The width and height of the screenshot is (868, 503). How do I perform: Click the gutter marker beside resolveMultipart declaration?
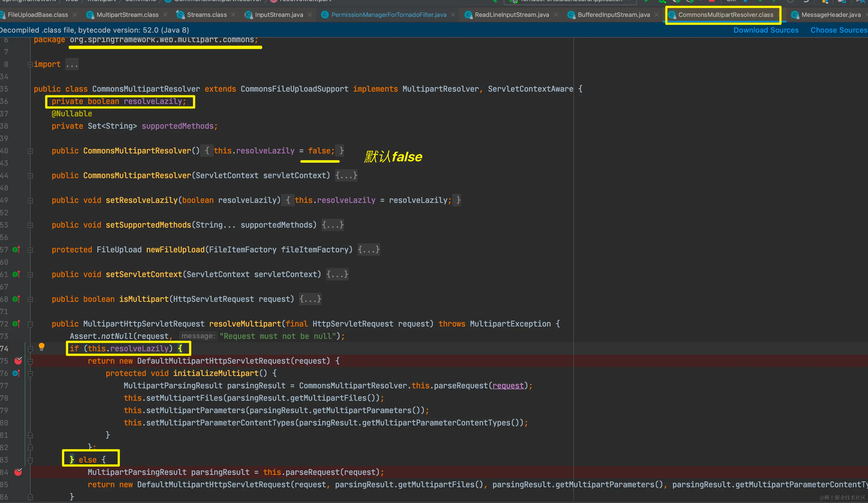pos(16,324)
